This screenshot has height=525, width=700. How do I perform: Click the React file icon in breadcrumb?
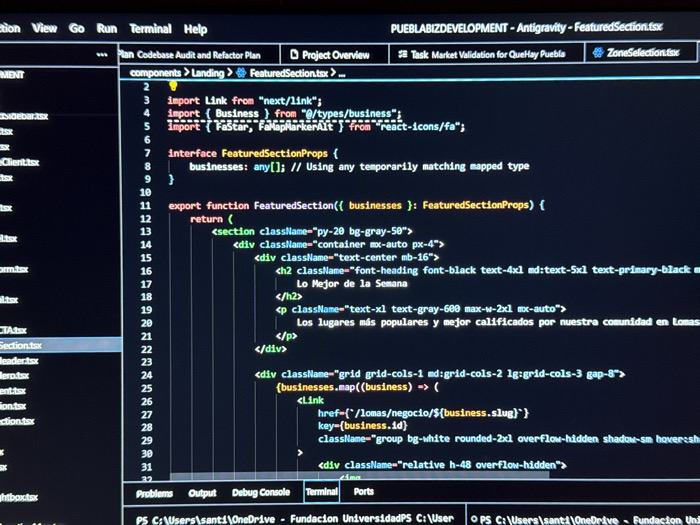coord(242,73)
